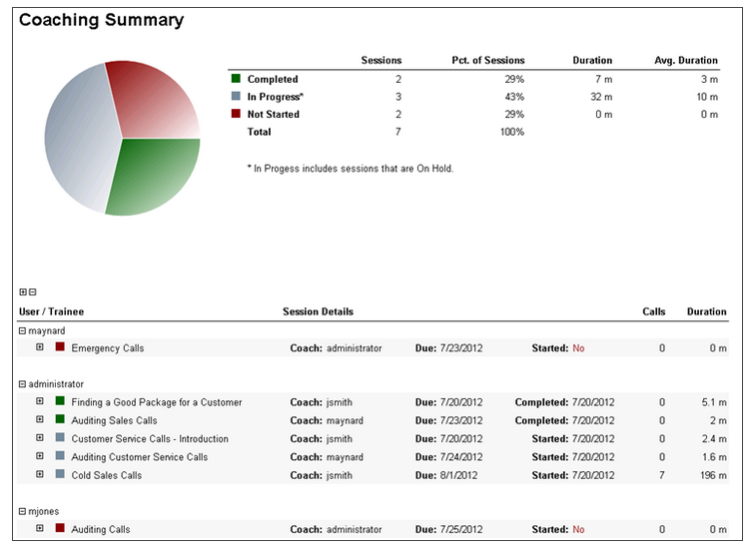Click the red status icon beside Emergency Calls
The width and height of the screenshot is (756, 548).
tap(60, 347)
